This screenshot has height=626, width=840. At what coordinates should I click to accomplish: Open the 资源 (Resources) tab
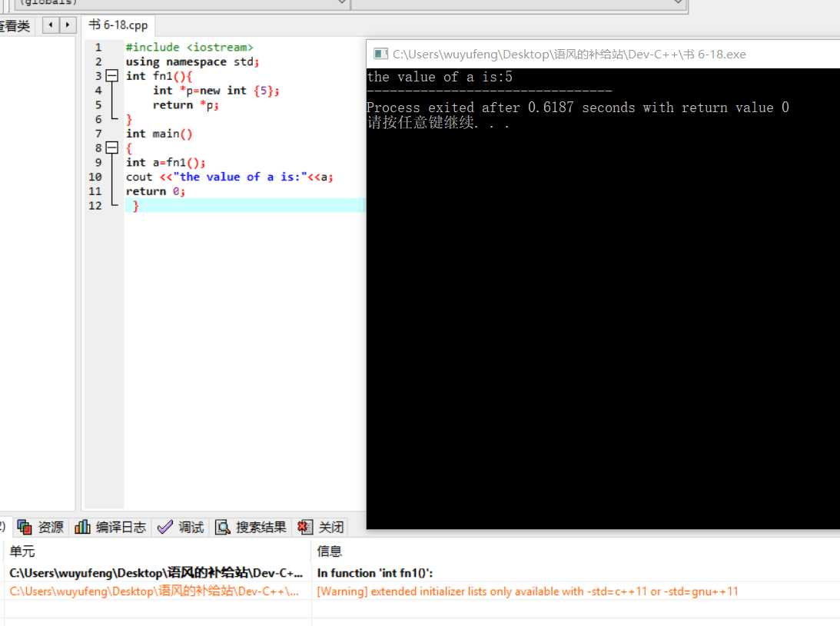pyautogui.click(x=41, y=528)
